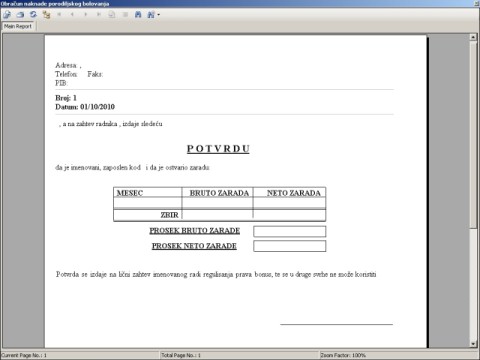
Task: Click the POTVRDU heading in report
Action: 218,149
